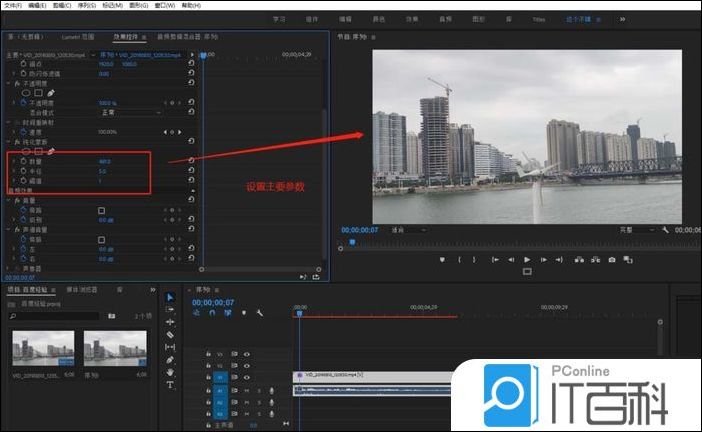This screenshot has width=702, height=432.
Task: Select the Razor tool
Action: coord(170,334)
